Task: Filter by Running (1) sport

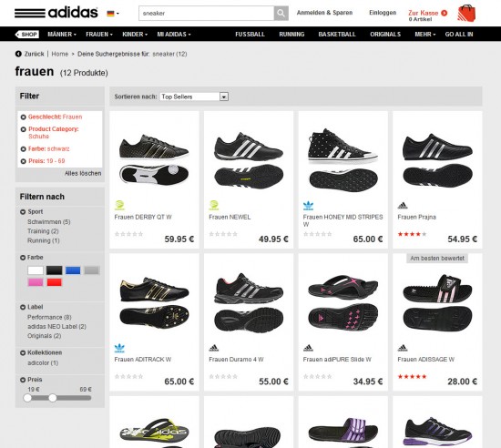Action: [44, 240]
